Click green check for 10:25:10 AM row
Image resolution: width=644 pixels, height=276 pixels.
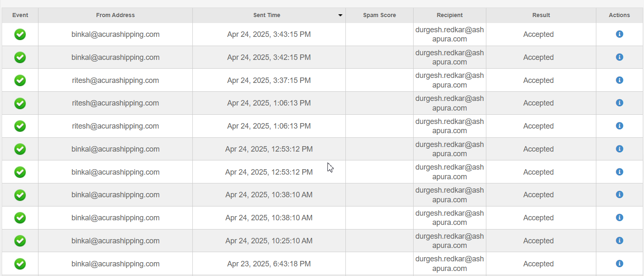tap(20, 241)
